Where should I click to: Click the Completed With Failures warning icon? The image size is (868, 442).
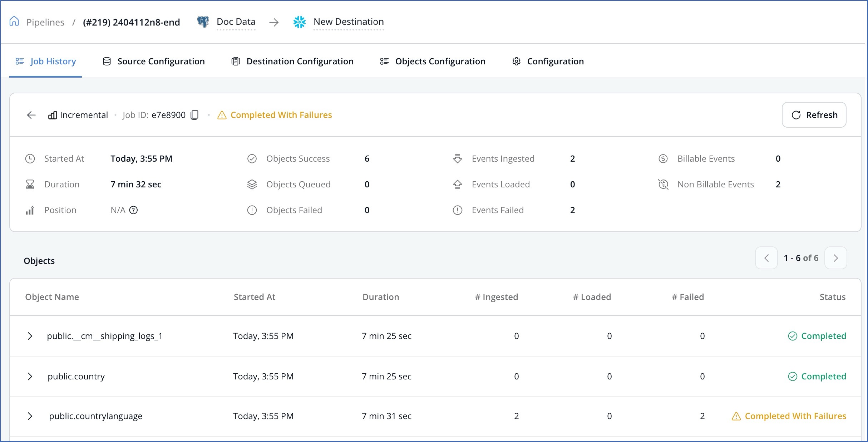[x=222, y=115]
